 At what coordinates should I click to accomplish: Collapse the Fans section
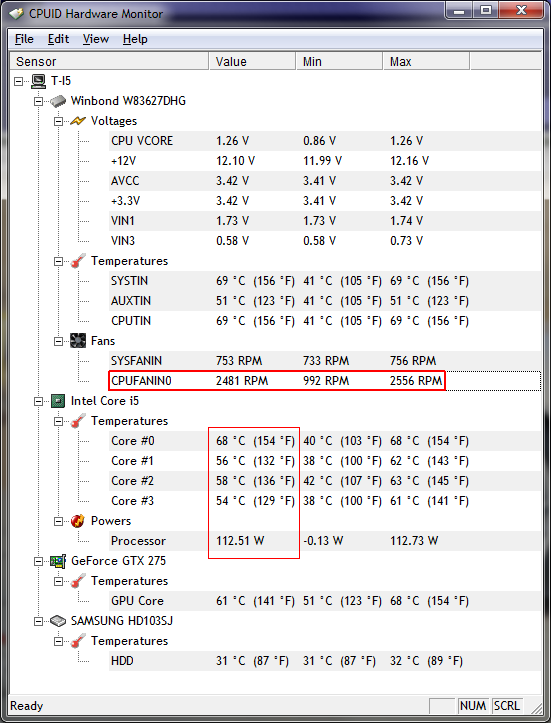tap(58, 341)
